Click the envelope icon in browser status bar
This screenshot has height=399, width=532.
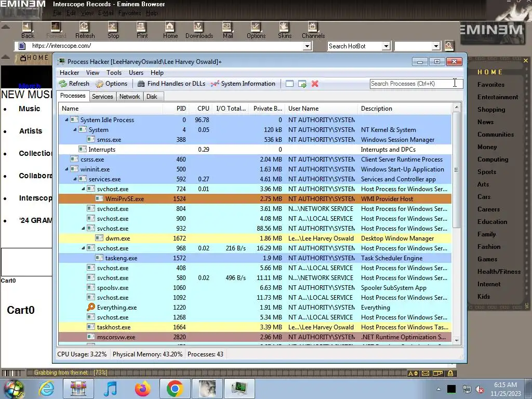pos(425,373)
